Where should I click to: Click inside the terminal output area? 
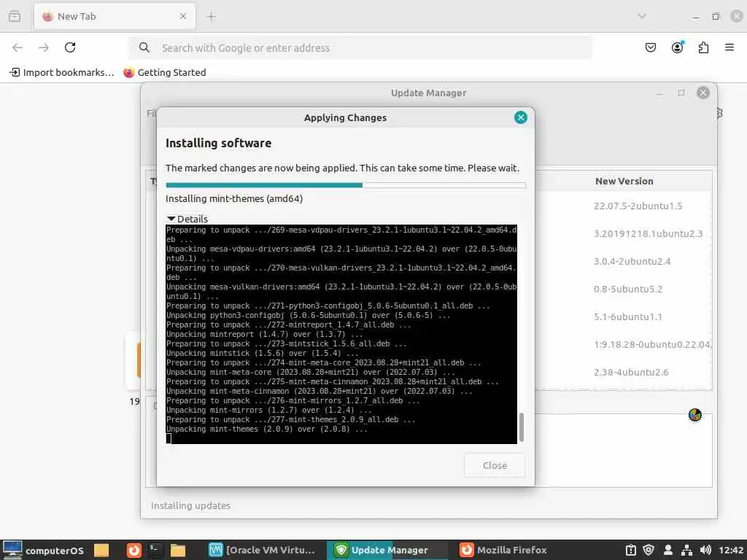coord(341,334)
